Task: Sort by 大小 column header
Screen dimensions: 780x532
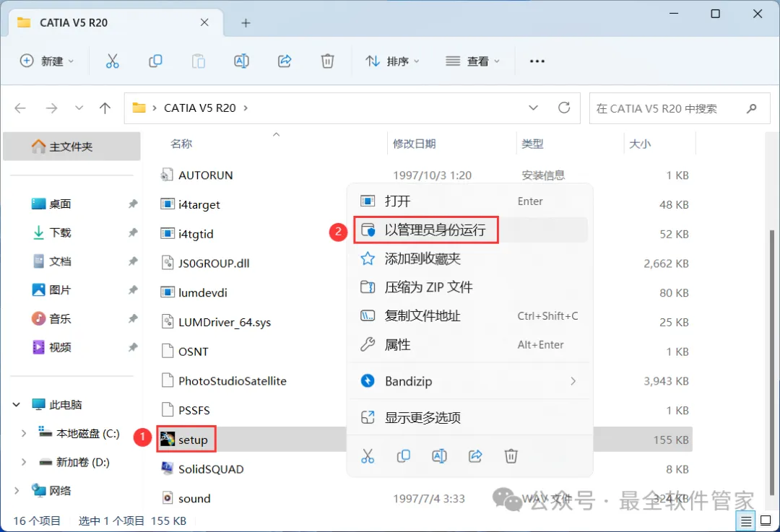Action: (639, 144)
